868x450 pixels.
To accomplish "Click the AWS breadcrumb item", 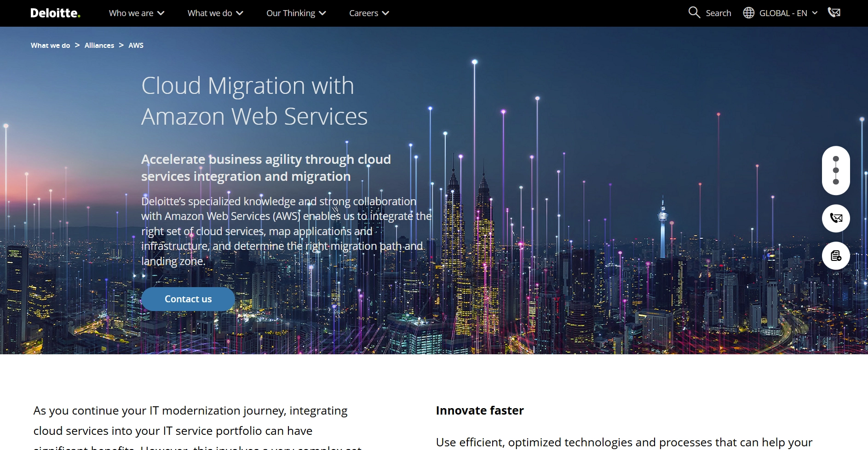I will [136, 45].
